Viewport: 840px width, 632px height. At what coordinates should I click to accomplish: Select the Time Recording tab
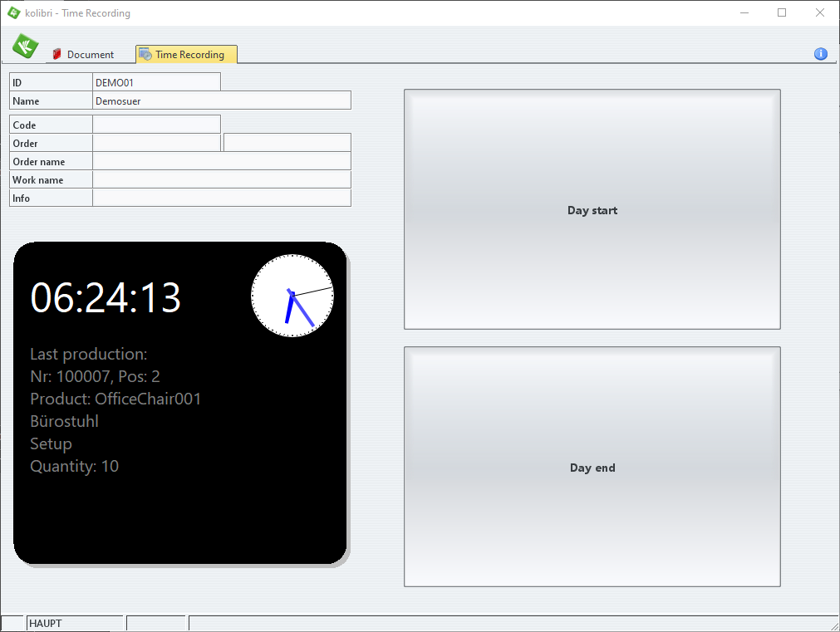[188, 55]
